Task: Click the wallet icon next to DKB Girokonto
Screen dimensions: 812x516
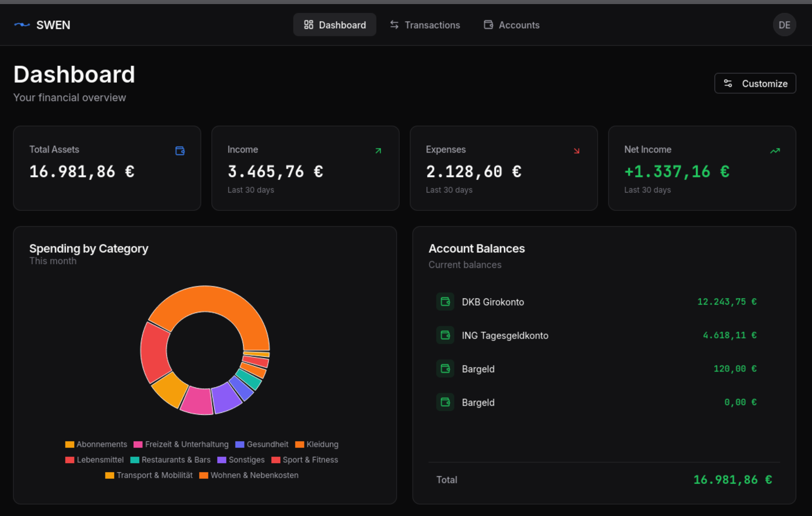Action: 445,302
